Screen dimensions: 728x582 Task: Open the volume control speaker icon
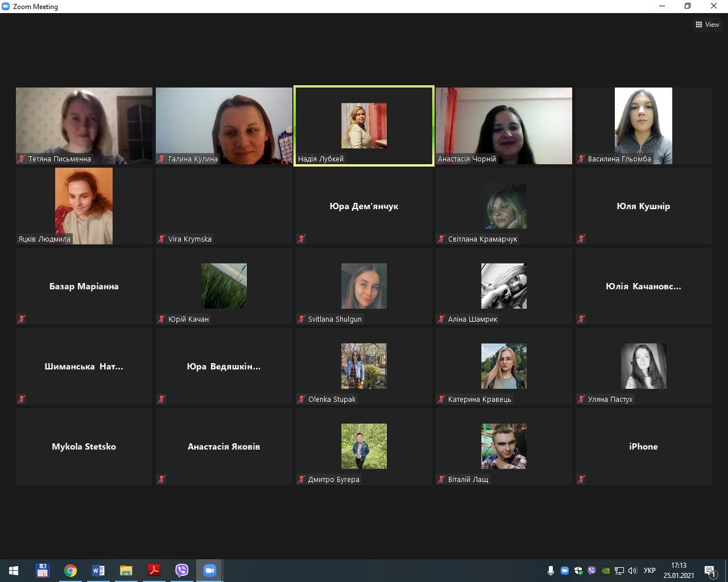pos(633,571)
